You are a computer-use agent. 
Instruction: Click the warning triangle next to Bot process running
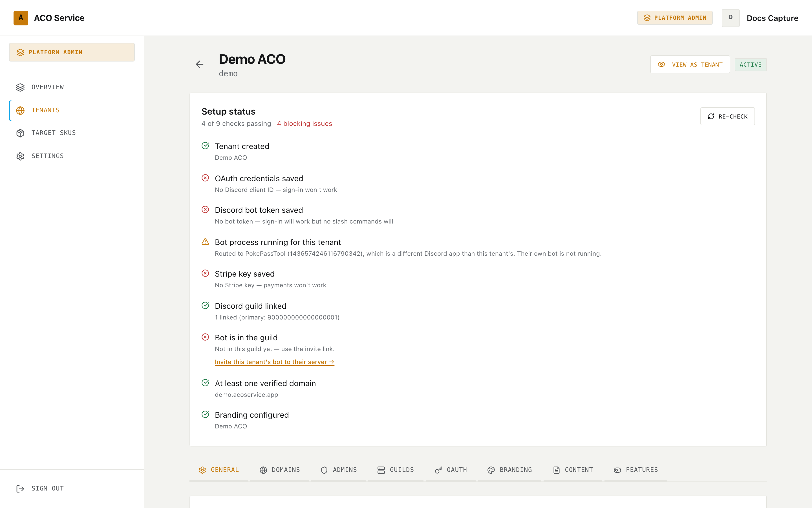pos(205,242)
